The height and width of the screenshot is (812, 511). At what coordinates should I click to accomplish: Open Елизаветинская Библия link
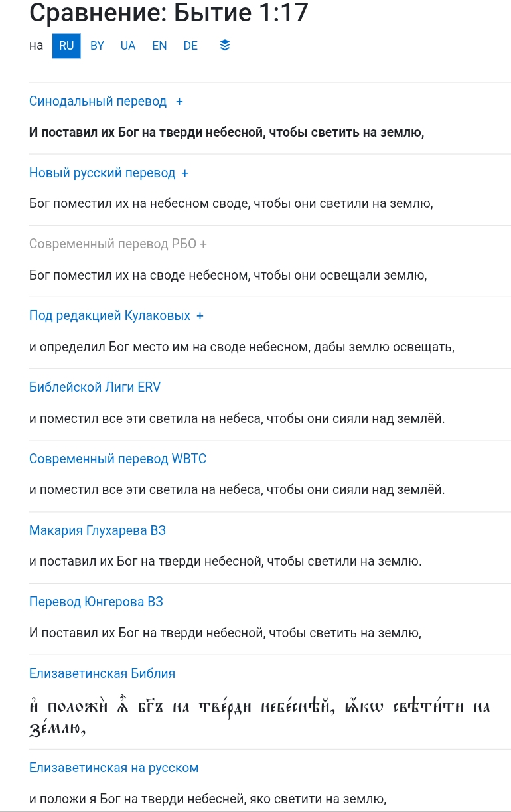(102, 673)
